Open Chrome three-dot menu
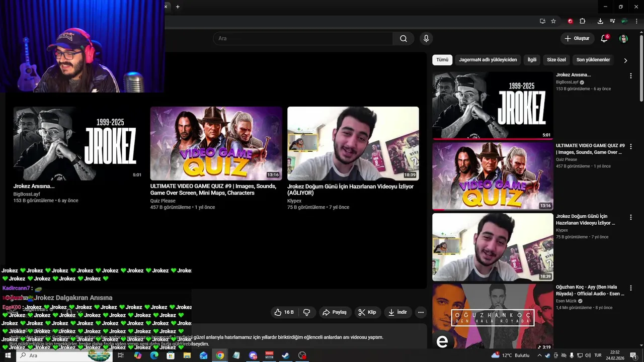This screenshot has width=644, height=362. (636, 21)
